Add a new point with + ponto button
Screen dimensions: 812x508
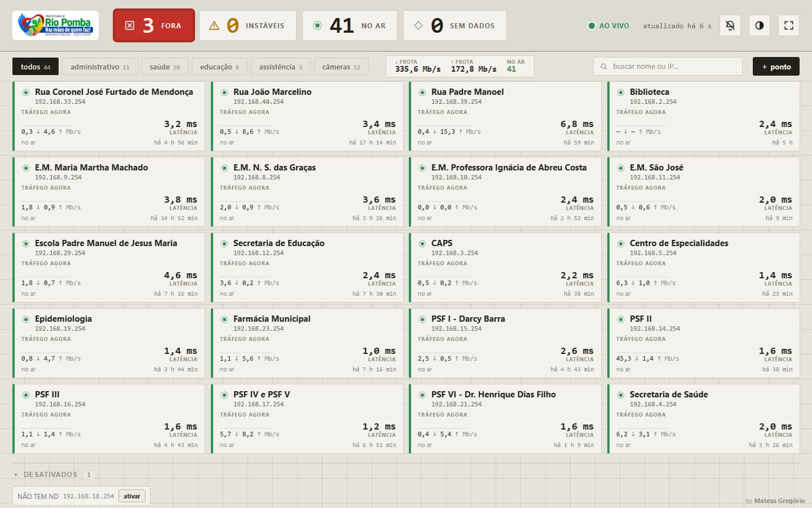click(776, 67)
